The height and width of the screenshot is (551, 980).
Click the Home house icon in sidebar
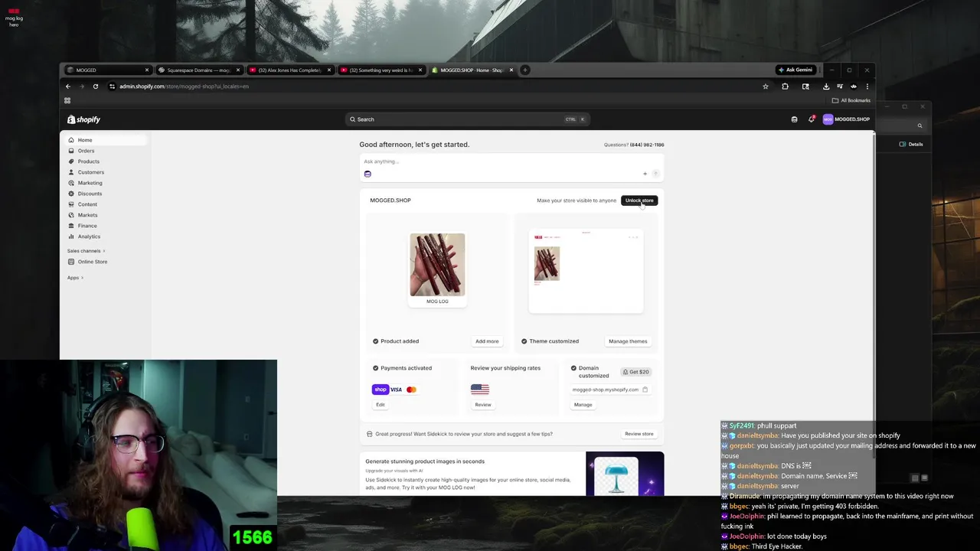(x=71, y=140)
